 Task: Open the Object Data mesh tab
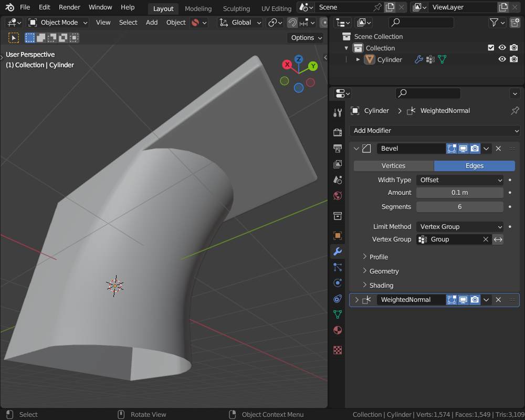tap(338, 314)
